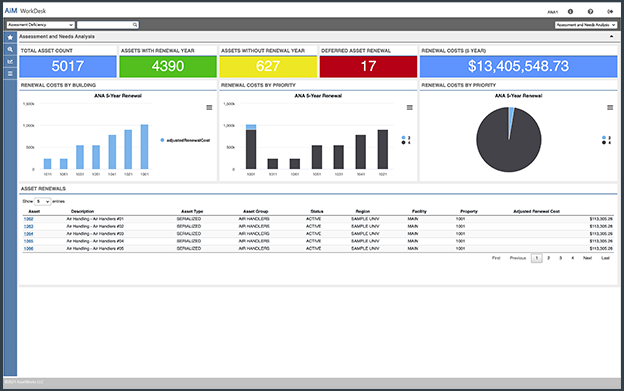Open the middle bar chart's hamburger menu
Screen dimensions: 624x391
pos(410,107)
